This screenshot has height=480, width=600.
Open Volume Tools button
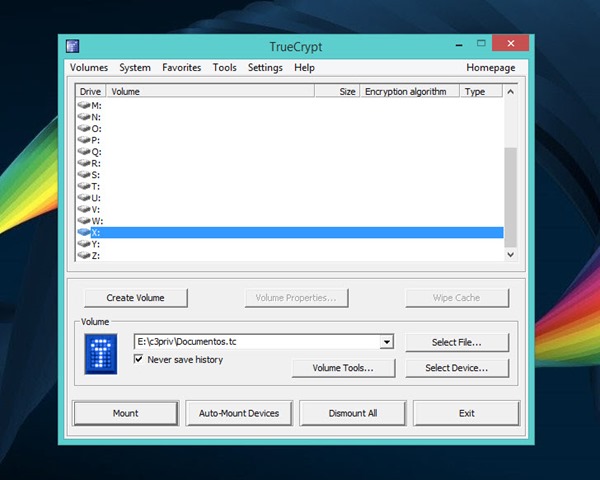coord(343,368)
